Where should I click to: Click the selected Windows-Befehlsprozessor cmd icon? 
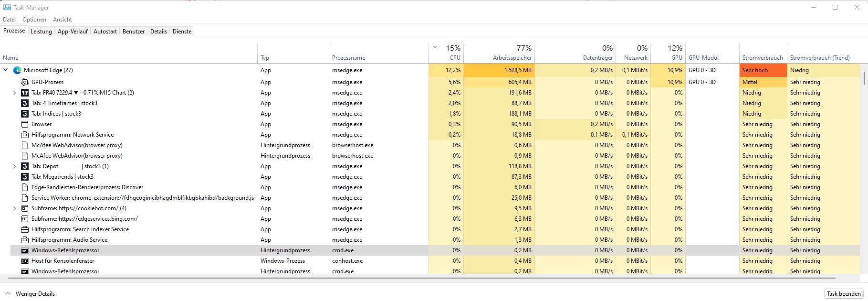pos(25,250)
